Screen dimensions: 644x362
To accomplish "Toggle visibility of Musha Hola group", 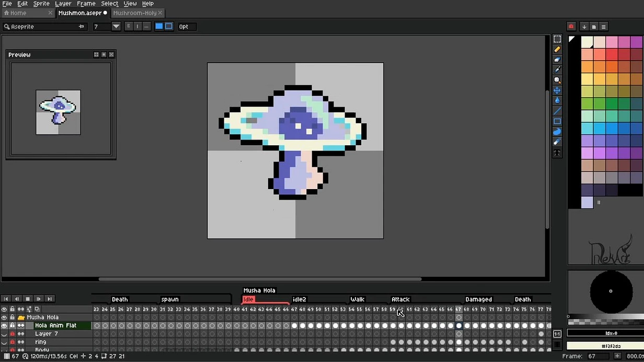I will coord(4,317).
